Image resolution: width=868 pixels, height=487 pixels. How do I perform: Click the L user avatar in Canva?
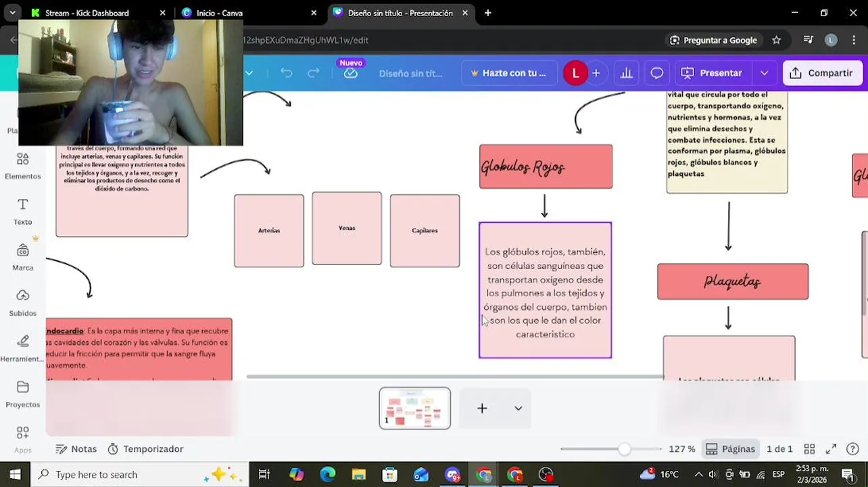click(x=575, y=73)
